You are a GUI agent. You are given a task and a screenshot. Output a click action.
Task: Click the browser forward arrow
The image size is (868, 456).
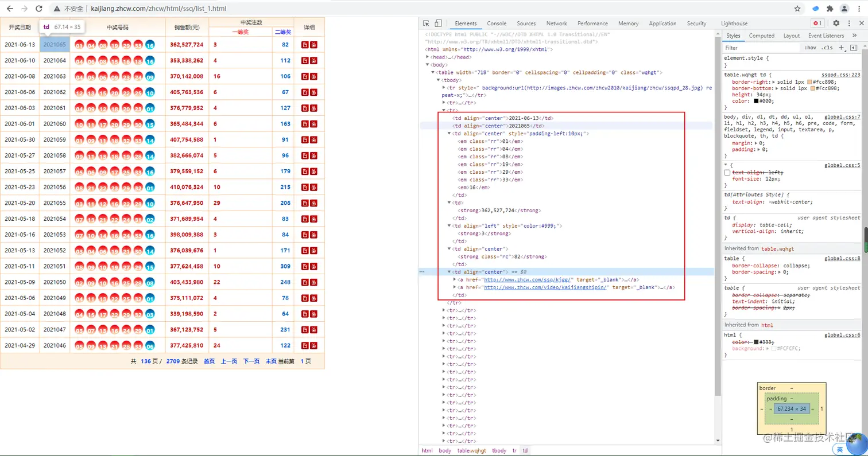[x=24, y=9]
